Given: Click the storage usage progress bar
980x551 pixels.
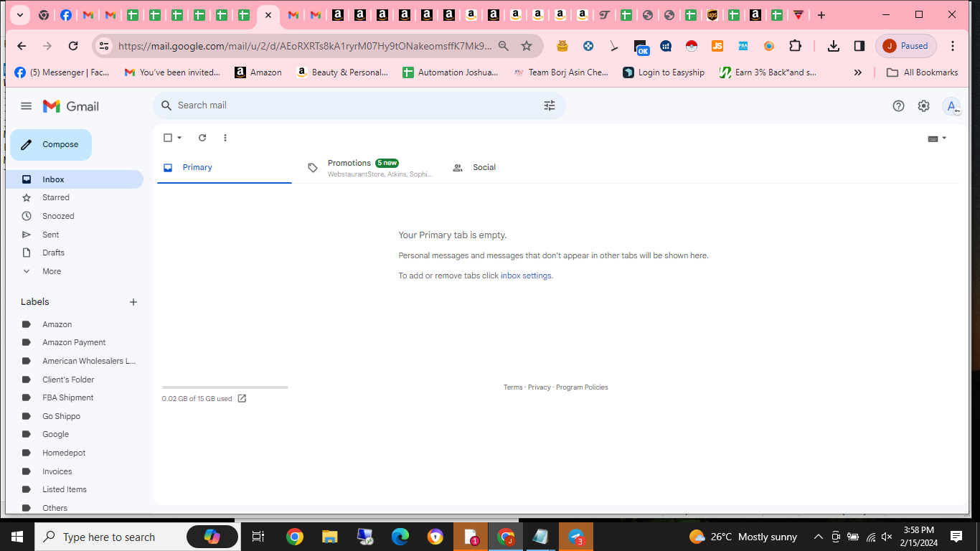Looking at the screenshot, I should coord(225,387).
